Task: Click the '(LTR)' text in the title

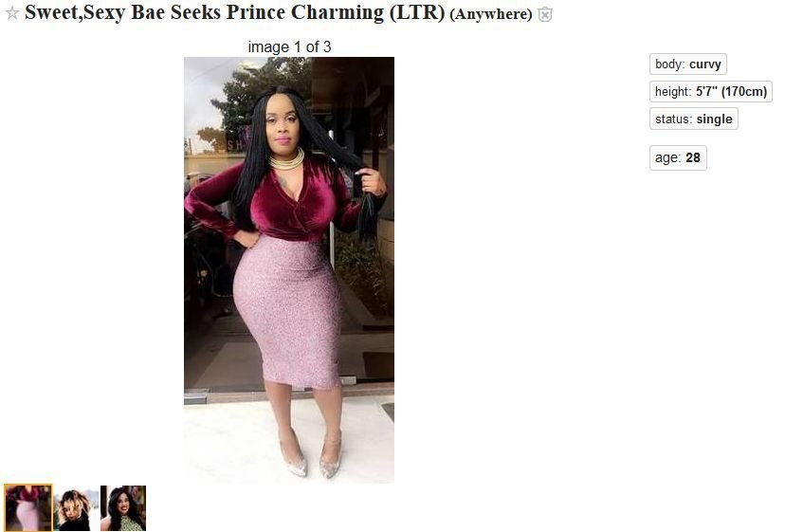Action: 417,12
